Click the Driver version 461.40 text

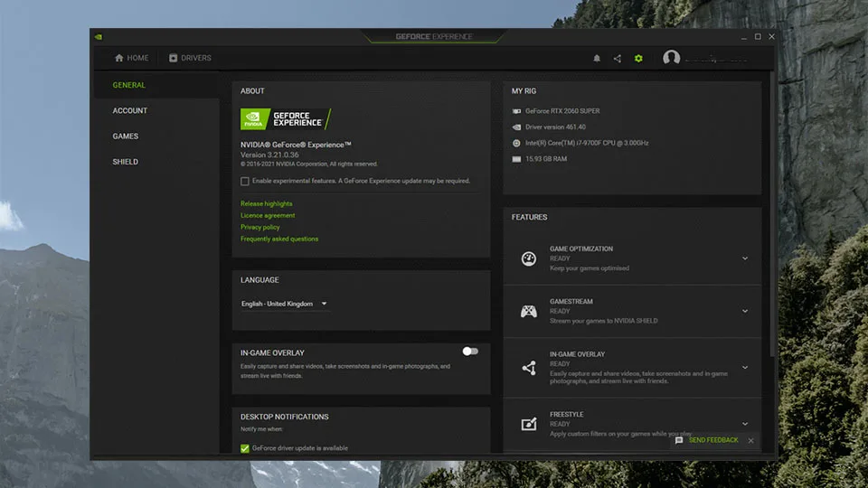pyautogui.click(x=555, y=127)
